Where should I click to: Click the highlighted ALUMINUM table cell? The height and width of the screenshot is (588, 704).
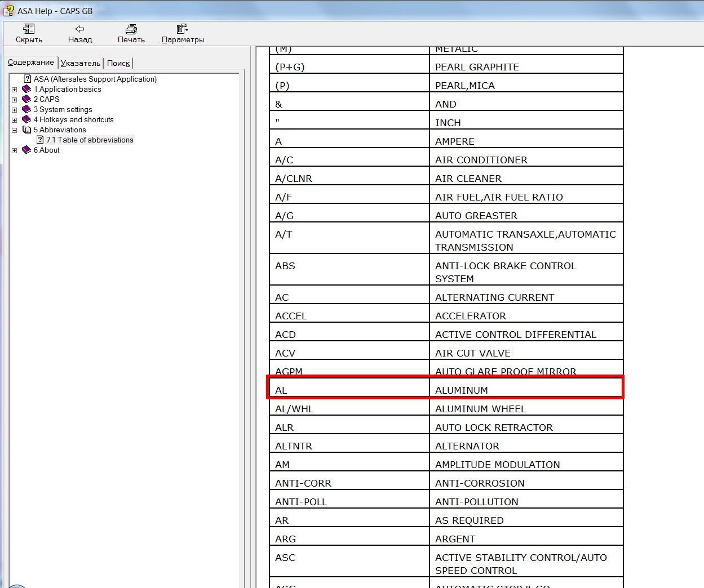point(526,390)
